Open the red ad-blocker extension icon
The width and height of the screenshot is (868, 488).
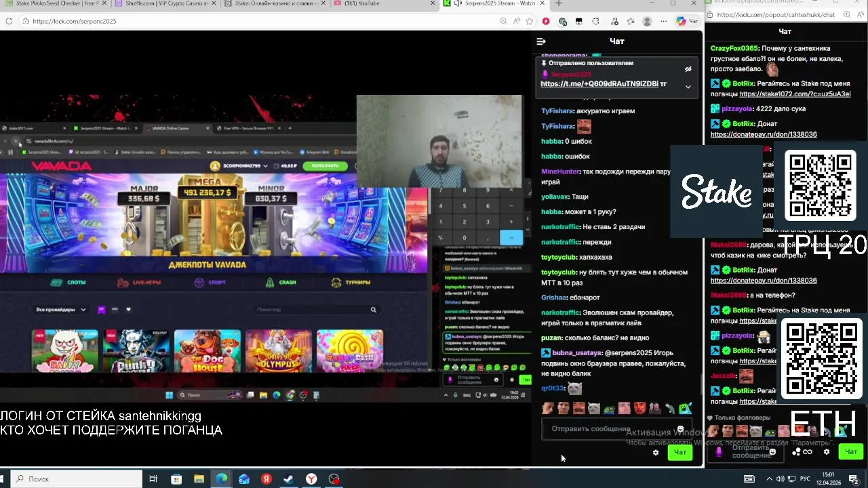click(x=546, y=21)
